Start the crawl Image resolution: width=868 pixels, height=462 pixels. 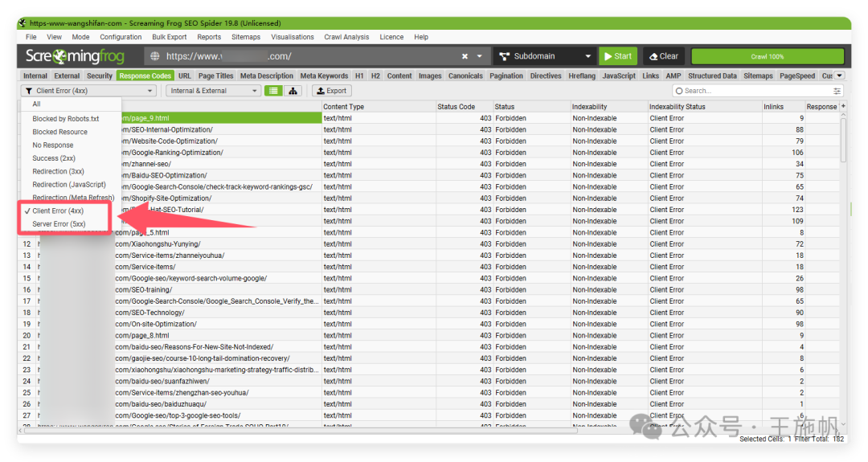pyautogui.click(x=618, y=56)
